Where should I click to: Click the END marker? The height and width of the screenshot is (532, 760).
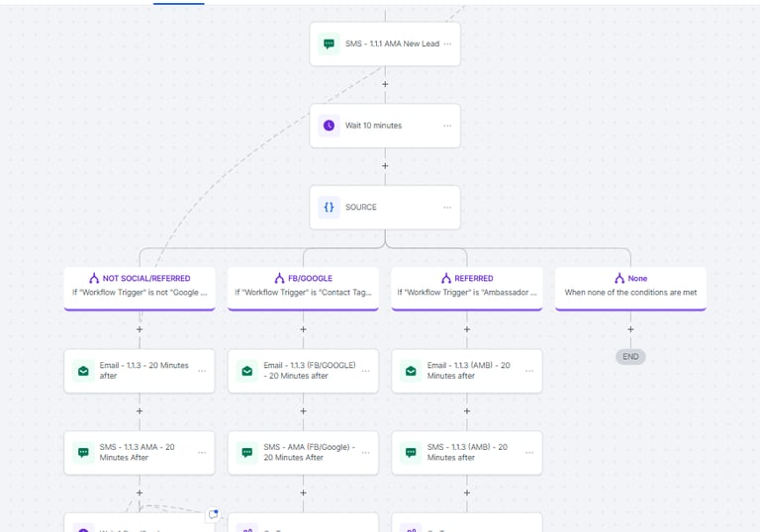click(x=630, y=357)
